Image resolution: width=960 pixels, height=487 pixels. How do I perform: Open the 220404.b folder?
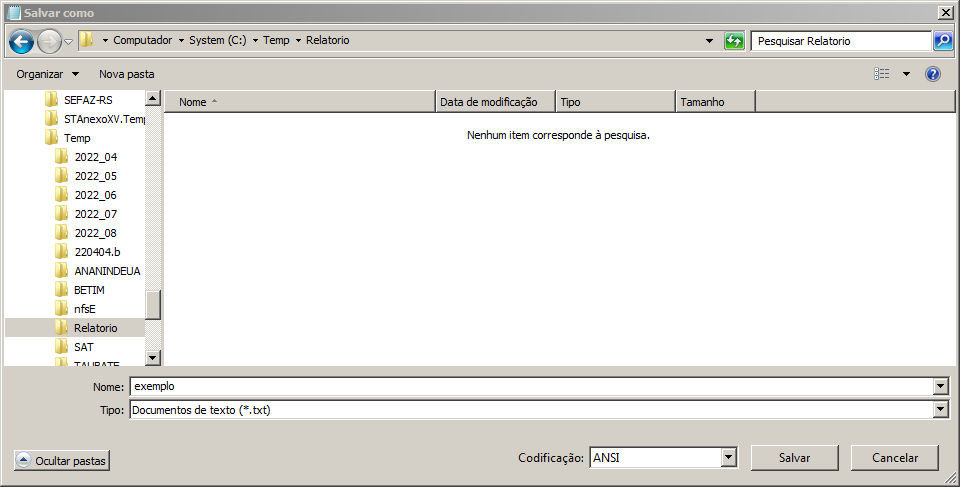point(97,252)
